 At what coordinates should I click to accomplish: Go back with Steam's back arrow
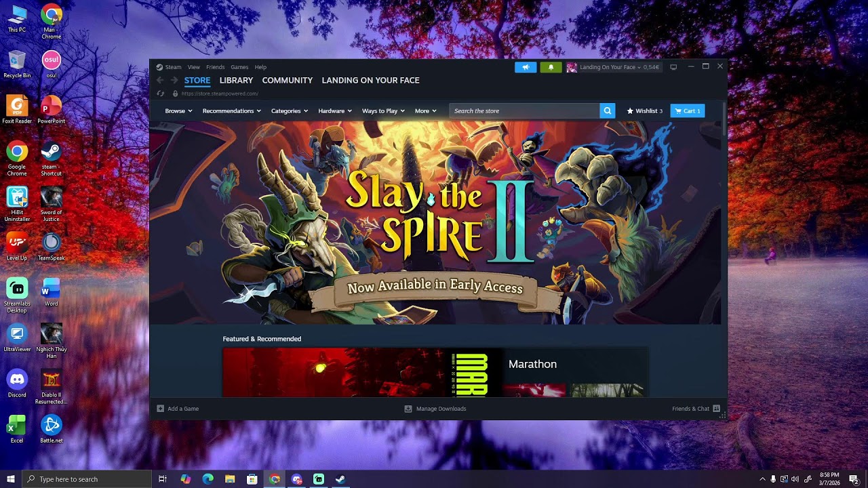[161, 80]
